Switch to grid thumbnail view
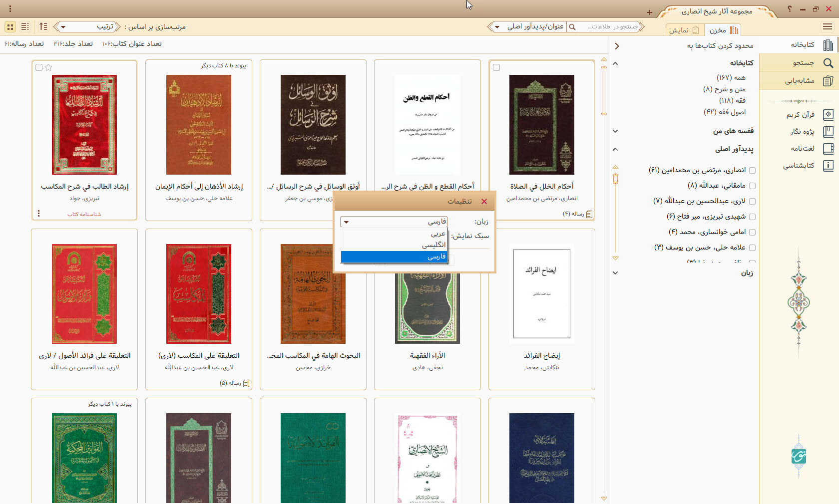This screenshot has height=504, width=839. (x=10, y=26)
